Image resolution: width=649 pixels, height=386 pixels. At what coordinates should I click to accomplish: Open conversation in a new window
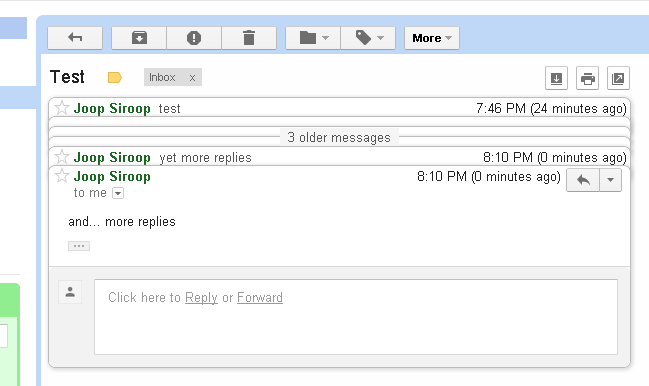[x=618, y=78]
